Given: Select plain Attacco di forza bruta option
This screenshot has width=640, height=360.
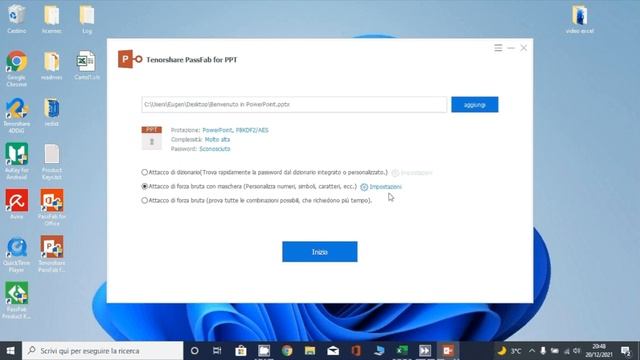Looking at the screenshot, I should (x=144, y=200).
